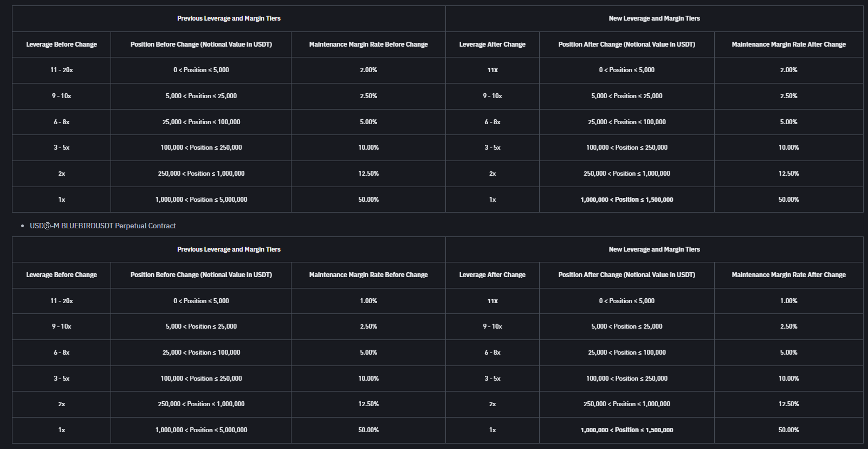Select BLUEBIRDUSDT table's Maintenance Margin Rate After Change header

[788, 275]
